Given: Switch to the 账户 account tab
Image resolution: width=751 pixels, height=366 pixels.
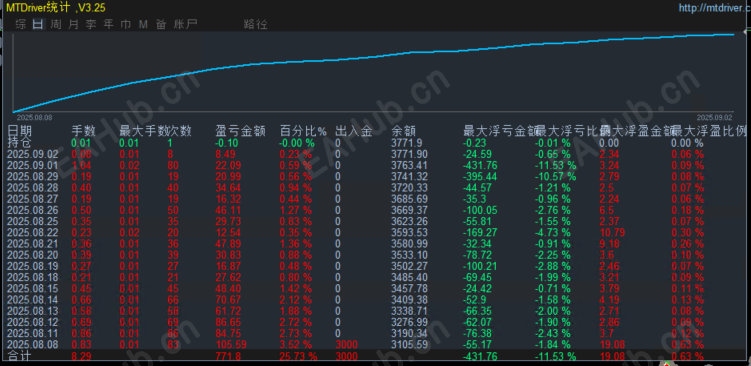Looking at the screenshot, I should click(x=185, y=24).
